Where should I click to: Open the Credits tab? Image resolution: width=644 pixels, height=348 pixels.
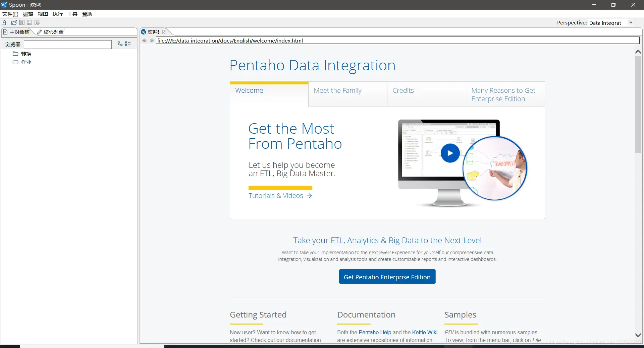click(x=427, y=94)
